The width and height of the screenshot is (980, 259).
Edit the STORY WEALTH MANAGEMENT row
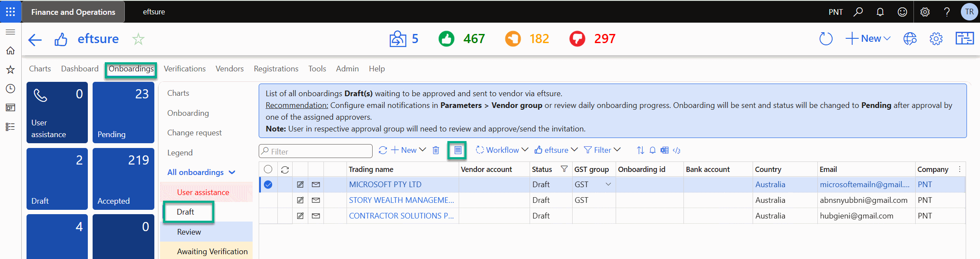click(x=300, y=200)
